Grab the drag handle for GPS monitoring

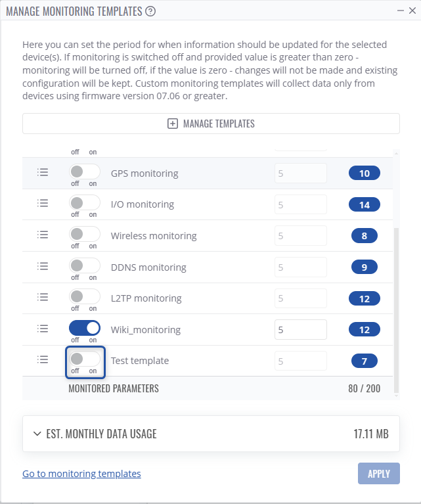point(43,172)
